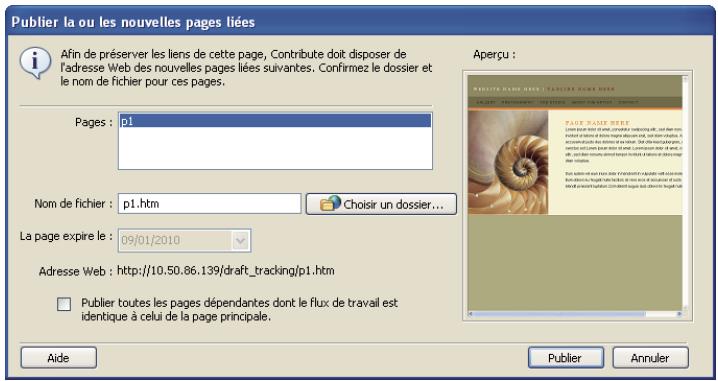Select page p1 in Pages list
This screenshot has height=381, width=718.
point(275,121)
